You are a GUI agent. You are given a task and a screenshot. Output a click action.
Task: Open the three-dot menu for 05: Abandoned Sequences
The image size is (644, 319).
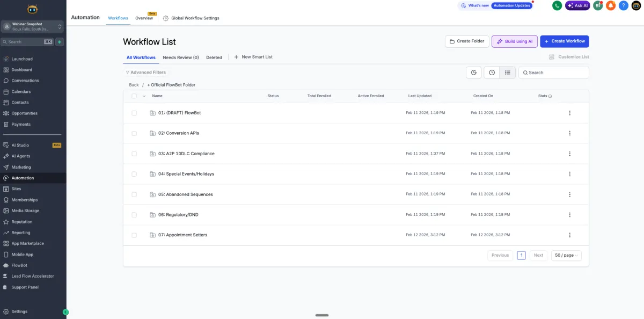point(569,194)
